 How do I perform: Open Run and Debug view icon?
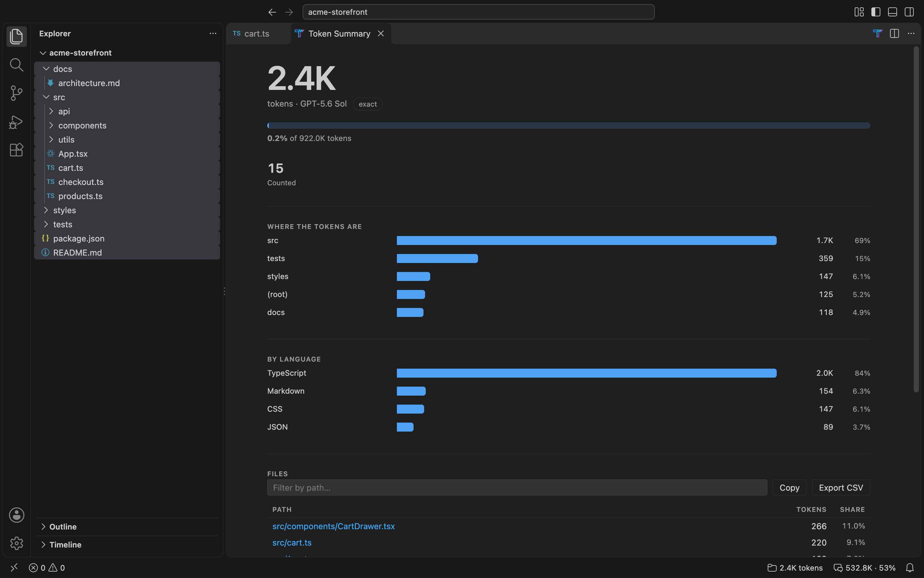pyautogui.click(x=16, y=122)
